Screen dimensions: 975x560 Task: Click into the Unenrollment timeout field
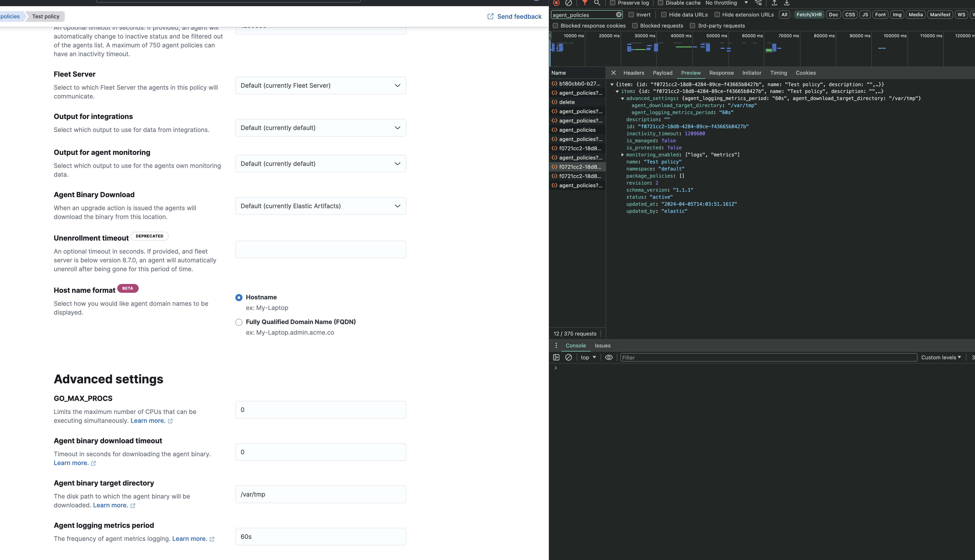pyautogui.click(x=320, y=250)
